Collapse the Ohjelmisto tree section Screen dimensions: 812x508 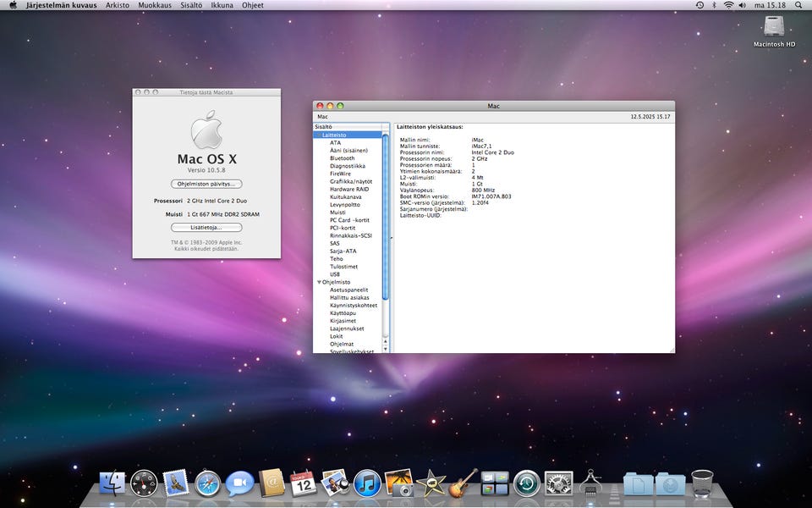tap(319, 282)
